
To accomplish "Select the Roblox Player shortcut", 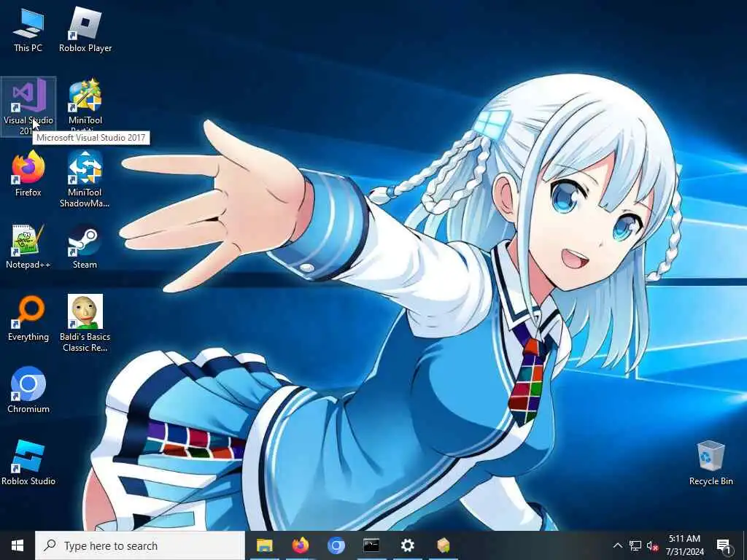I will 85,29.
